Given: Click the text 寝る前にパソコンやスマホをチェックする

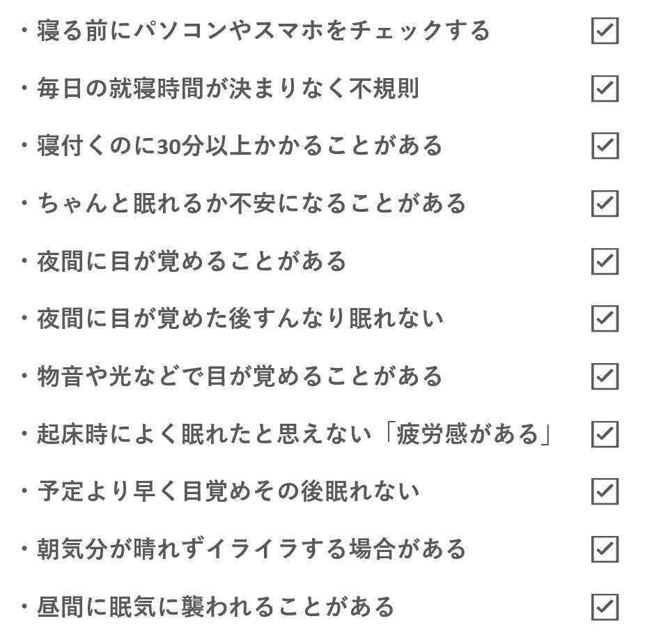Looking at the screenshot, I should [263, 31].
